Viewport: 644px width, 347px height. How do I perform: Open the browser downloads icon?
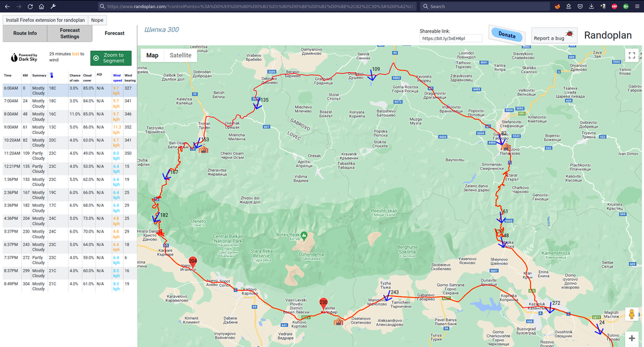coord(591,6)
